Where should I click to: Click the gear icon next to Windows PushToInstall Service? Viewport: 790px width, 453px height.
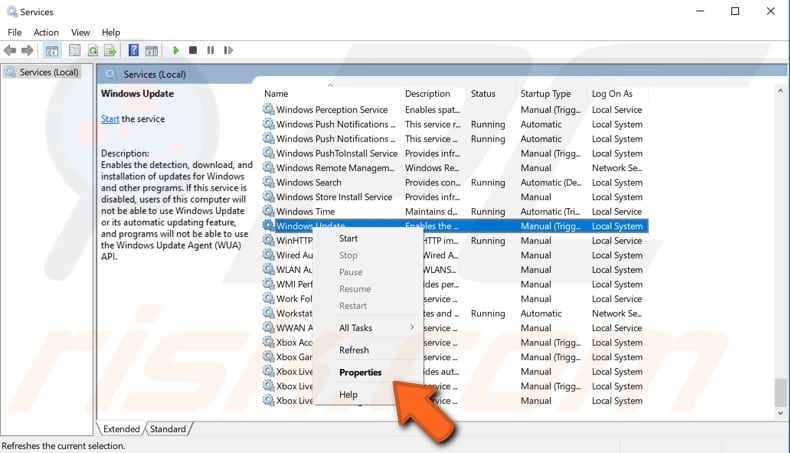coord(269,153)
